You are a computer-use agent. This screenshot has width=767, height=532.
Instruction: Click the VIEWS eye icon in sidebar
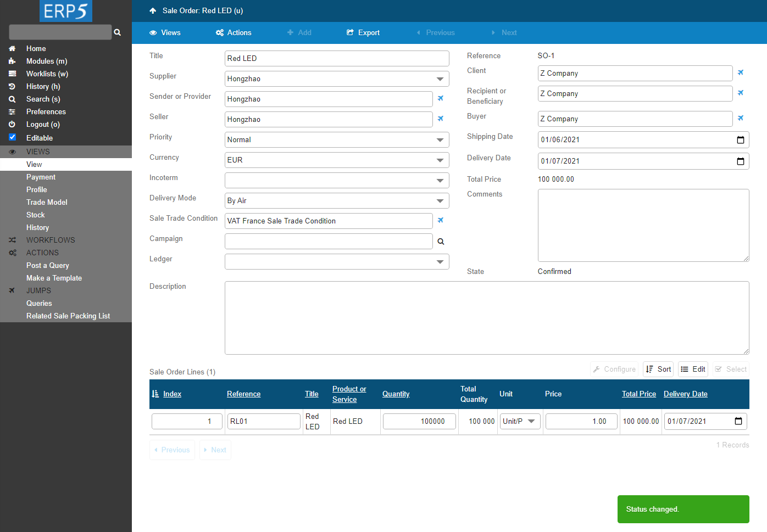(12, 152)
